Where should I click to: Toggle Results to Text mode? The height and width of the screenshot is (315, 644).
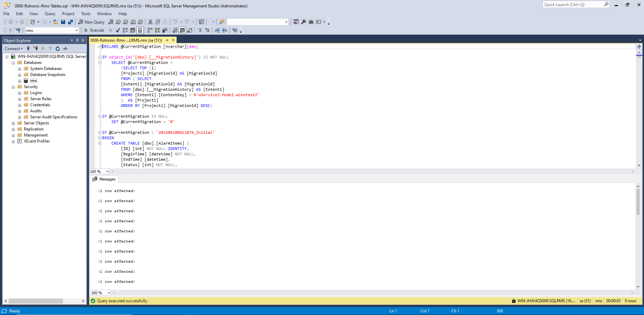click(x=175, y=30)
